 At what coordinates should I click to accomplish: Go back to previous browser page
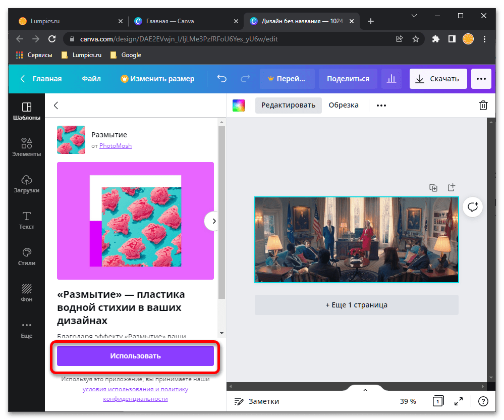pos(20,39)
